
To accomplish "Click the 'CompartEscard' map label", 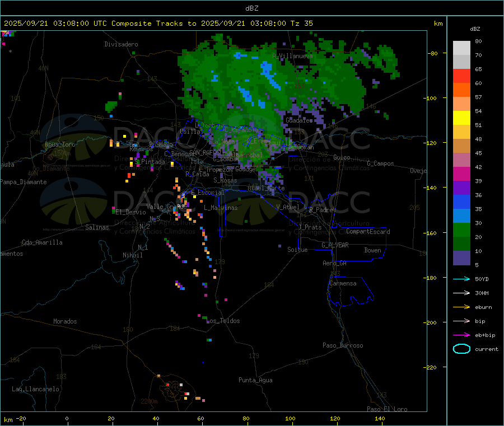I will (x=368, y=232).
